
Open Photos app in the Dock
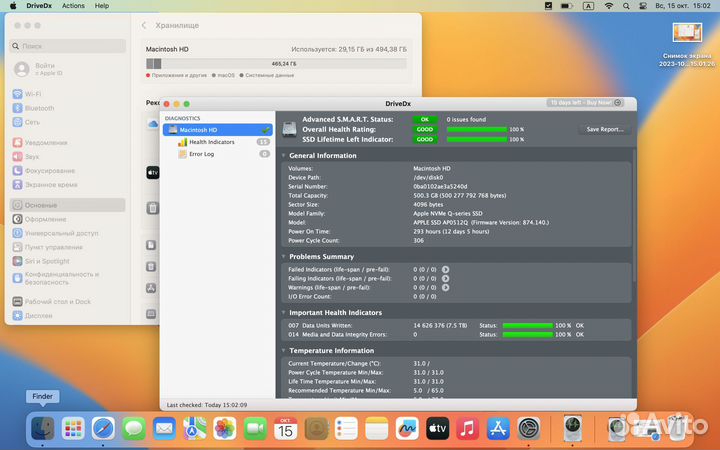pyautogui.click(x=225, y=429)
